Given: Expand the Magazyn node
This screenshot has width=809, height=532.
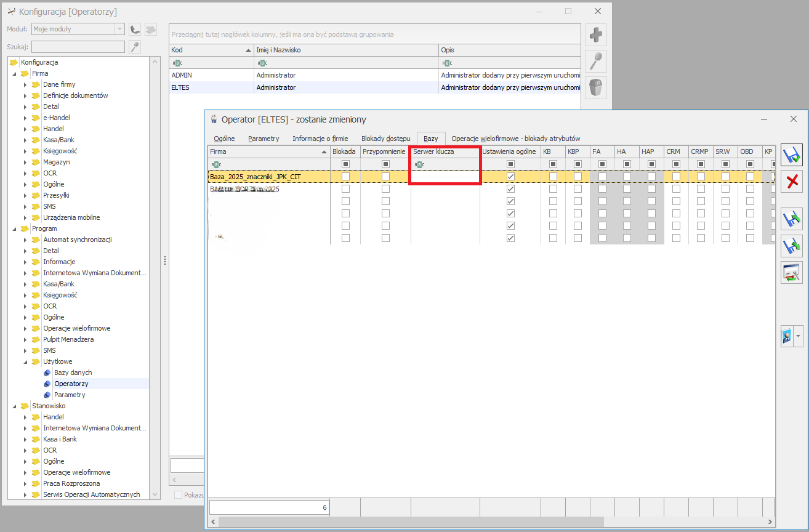Looking at the screenshot, I should pyautogui.click(x=25, y=162).
